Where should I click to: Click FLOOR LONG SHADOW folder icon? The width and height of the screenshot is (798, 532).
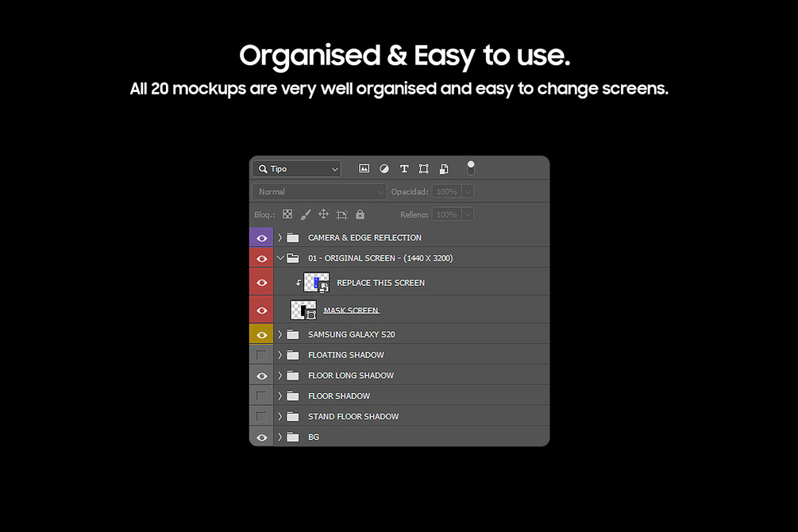click(293, 376)
